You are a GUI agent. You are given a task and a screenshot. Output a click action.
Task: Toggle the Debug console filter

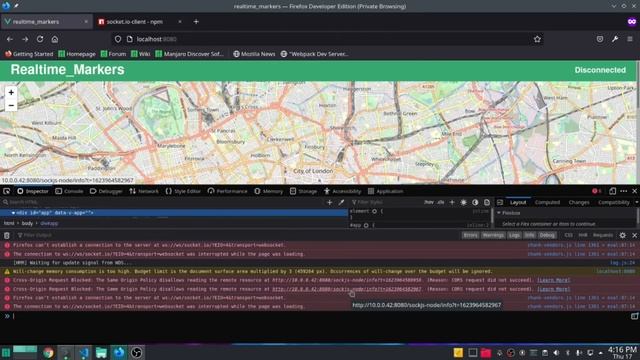pyautogui.click(x=547, y=235)
